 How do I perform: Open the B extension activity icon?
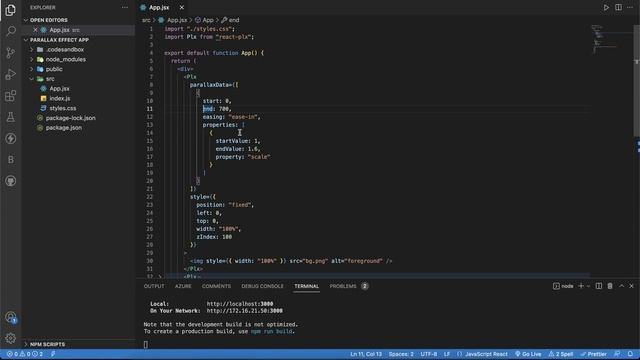(x=11, y=160)
